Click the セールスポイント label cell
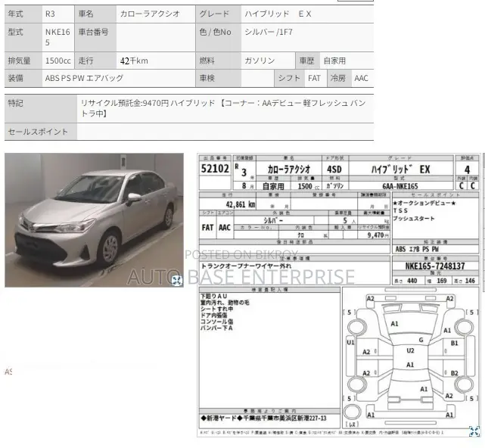The height and width of the screenshot is (448, 485). (41, 132)
